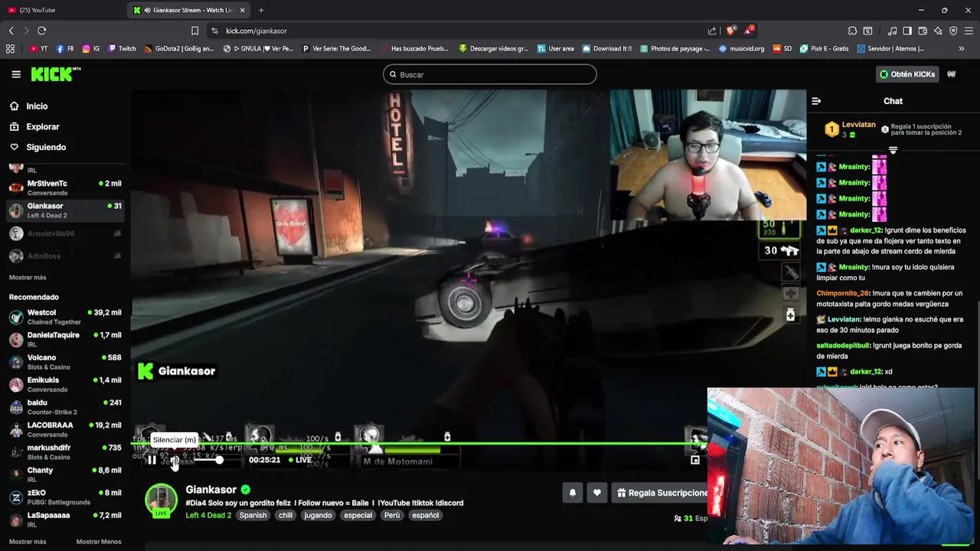The width and height of the screenshot is (980, 551).
Task: Open the Kick hamburger menu
Action: click(16, 74)
